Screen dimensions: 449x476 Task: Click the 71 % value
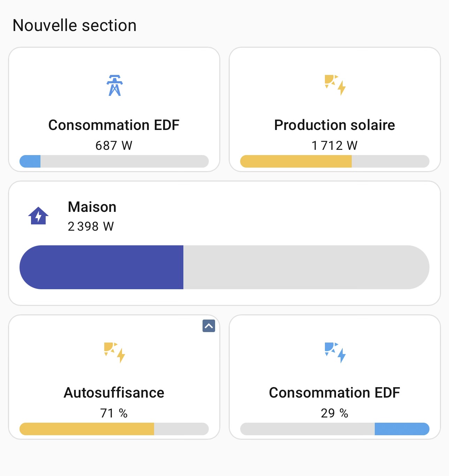[x=114, y=413]
